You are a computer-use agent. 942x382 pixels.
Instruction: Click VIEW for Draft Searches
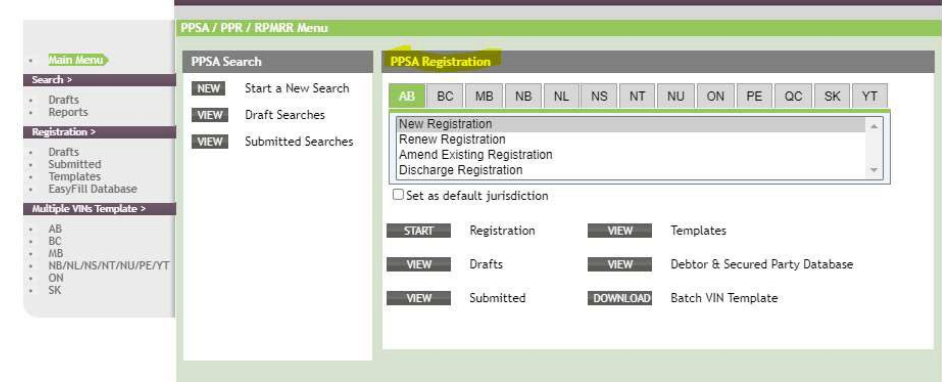(x=210, y=115)
